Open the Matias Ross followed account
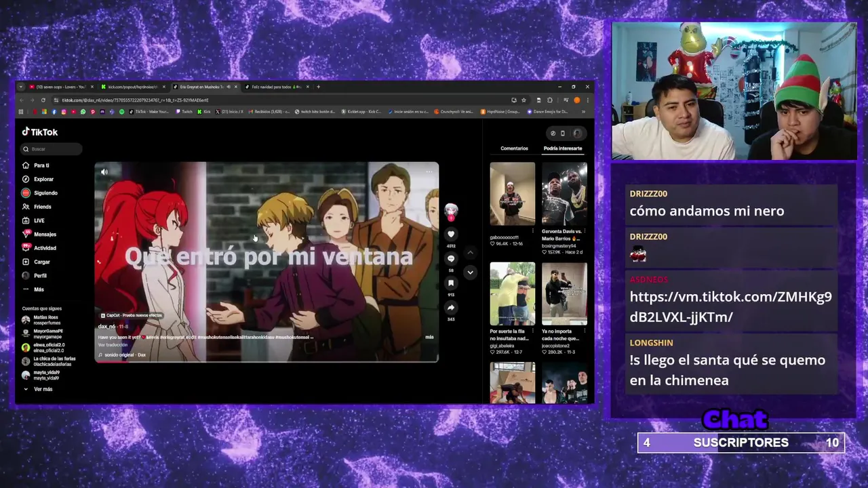The image size is (868, 488). coord(41,319)
